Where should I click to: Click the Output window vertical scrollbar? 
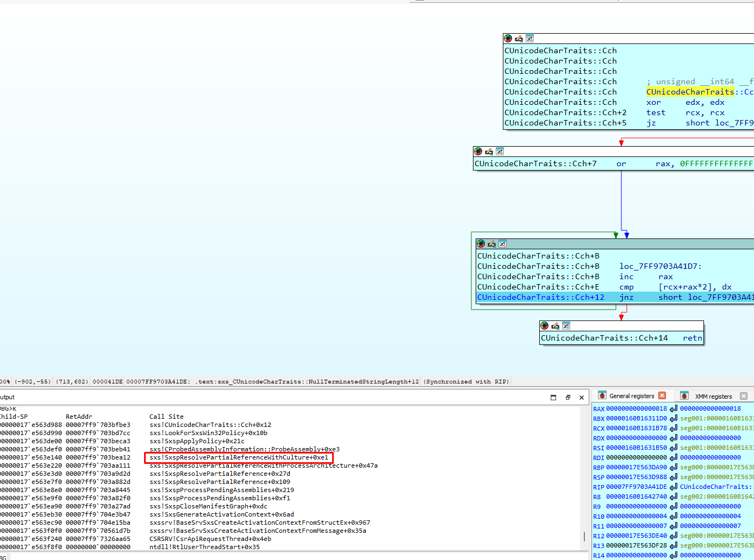pos(584,478)
